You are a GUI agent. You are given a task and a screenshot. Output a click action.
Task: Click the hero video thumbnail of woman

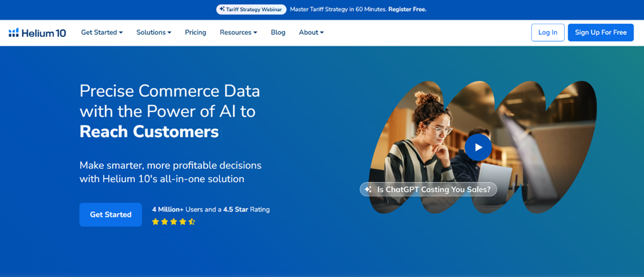(x=483, y=147)
